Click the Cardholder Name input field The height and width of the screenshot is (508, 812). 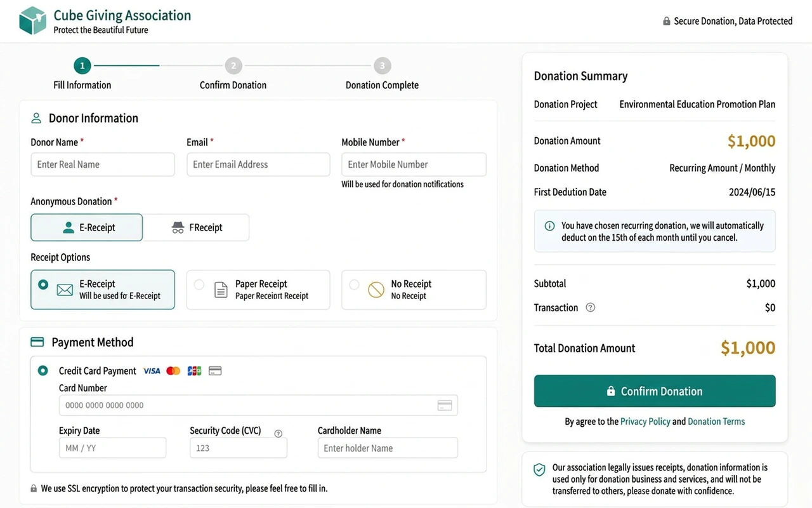388,448
